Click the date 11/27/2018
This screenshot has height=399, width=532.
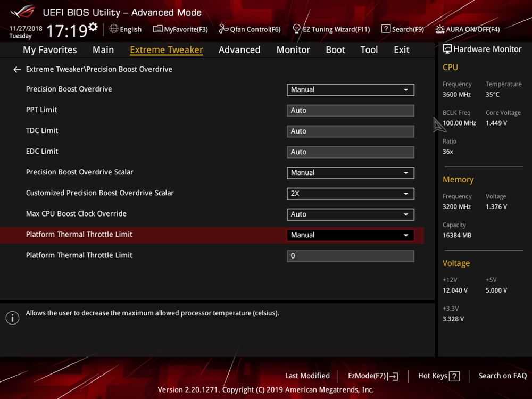pos(26,29)
